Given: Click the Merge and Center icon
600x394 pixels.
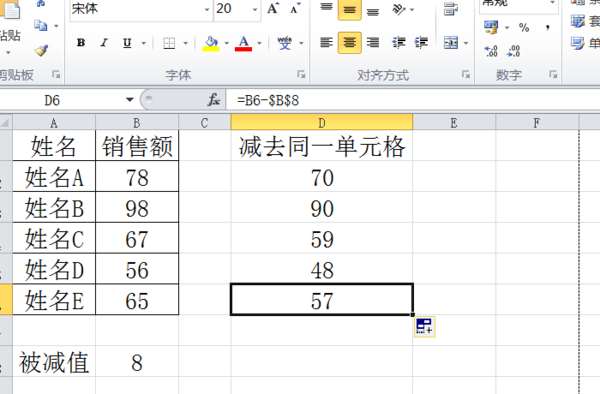Looking at the screenshot, I should 451,42.
